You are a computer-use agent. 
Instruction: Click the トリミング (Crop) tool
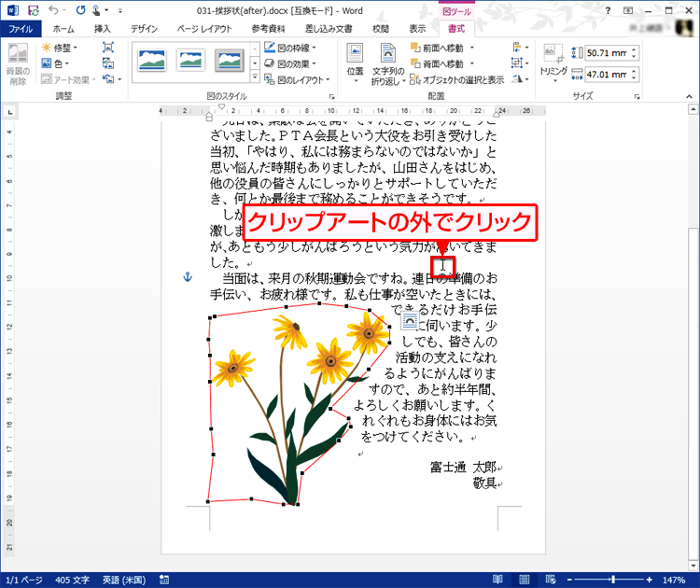553,63
